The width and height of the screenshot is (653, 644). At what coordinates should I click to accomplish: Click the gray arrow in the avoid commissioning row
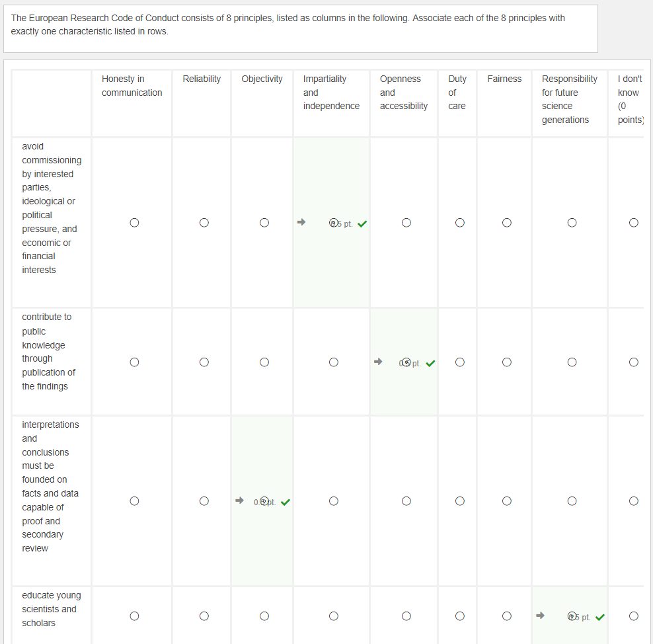click(301, 223)
